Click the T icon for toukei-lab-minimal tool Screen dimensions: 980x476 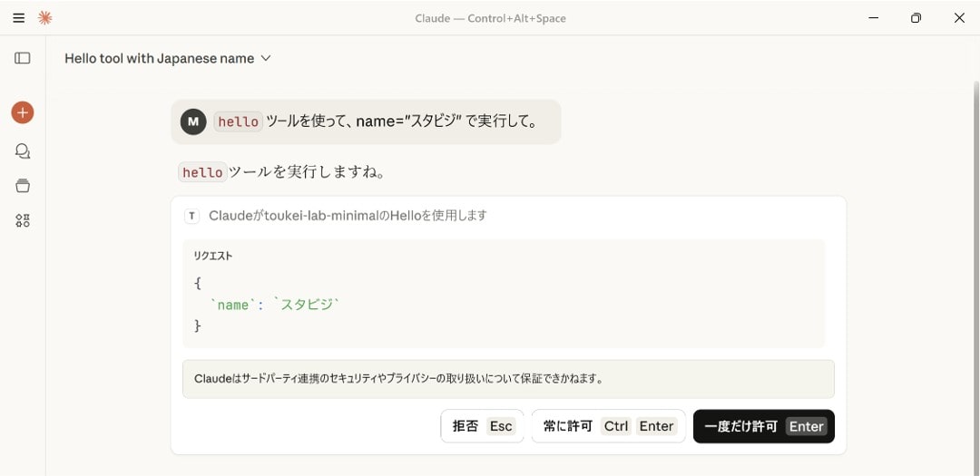coord(191,216)
